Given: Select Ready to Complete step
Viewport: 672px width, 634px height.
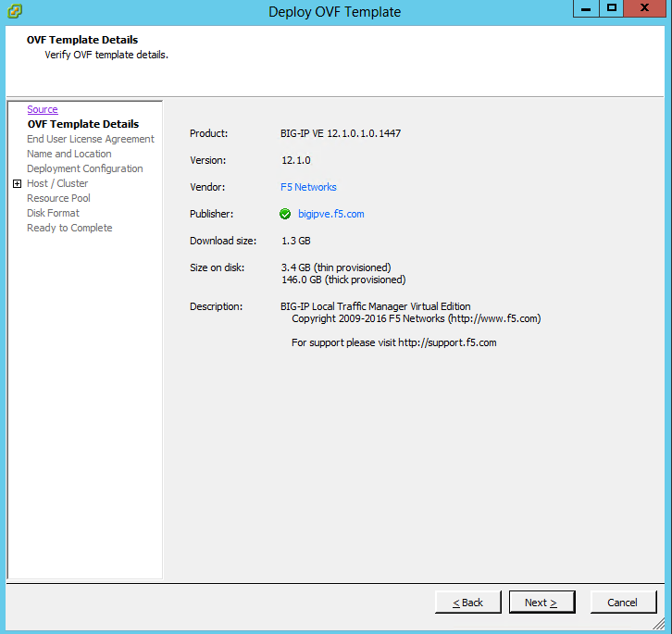Looking at the screenshot, I should coord(69,228).
